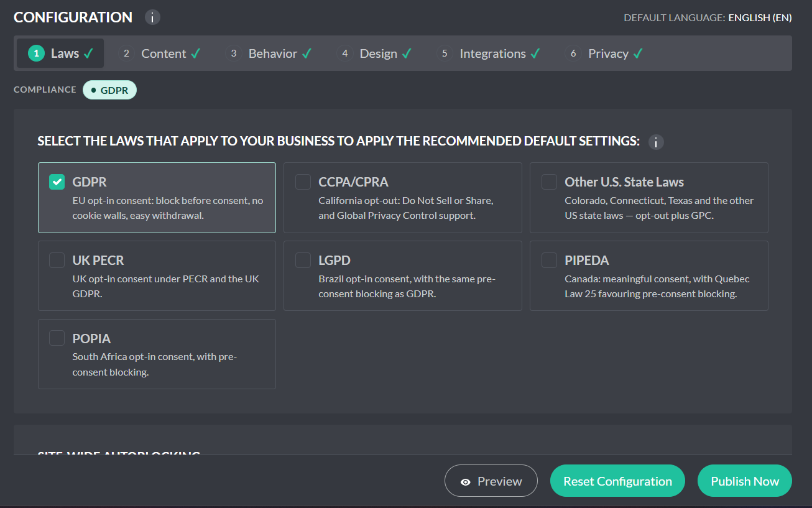Select the LGPD checkbox
The height and width of the screenshot is (508, 812).
[x=303, y=260]
